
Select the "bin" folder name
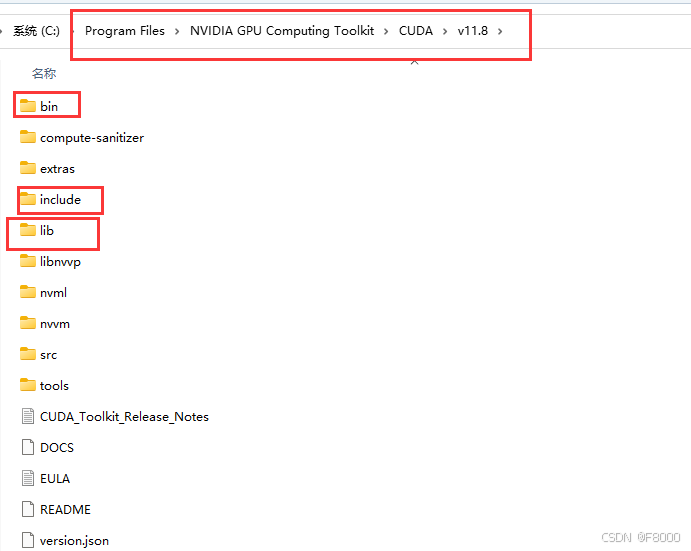point(49,106)
